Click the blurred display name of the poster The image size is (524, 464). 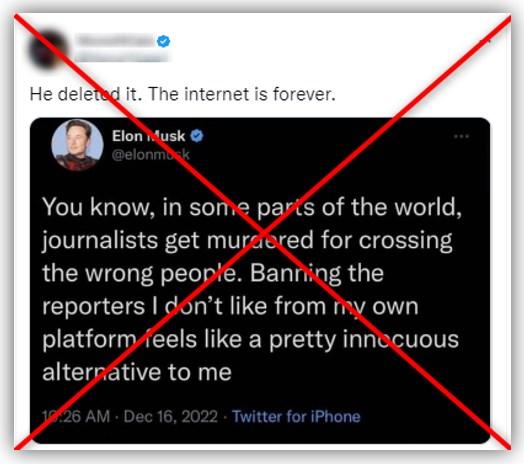pos(115,40)
